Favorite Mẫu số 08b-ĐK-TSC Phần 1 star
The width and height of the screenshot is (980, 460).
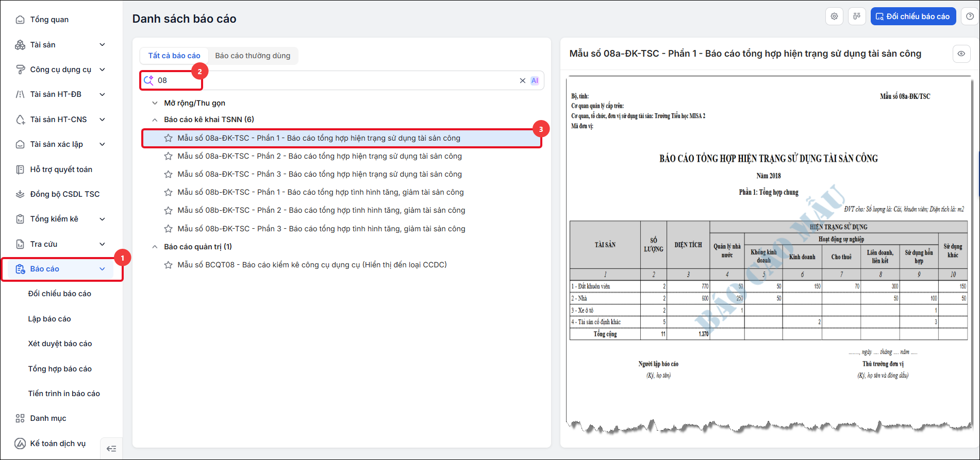click(x=168, y=192)
